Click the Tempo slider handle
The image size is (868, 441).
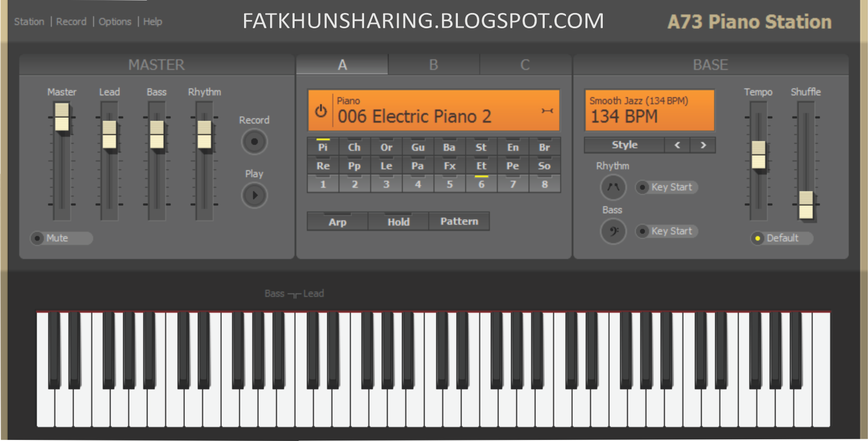tap(758, 155)
